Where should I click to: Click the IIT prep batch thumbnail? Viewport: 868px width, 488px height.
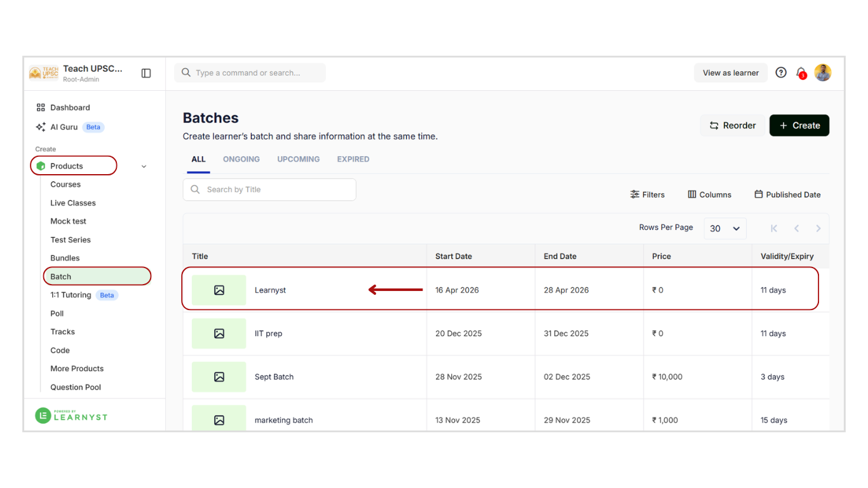point(219,334)
